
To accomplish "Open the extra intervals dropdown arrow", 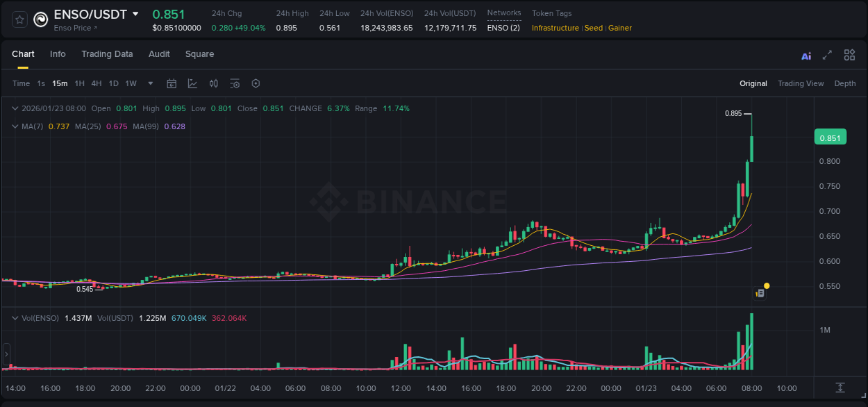I will tap(149, 83).
